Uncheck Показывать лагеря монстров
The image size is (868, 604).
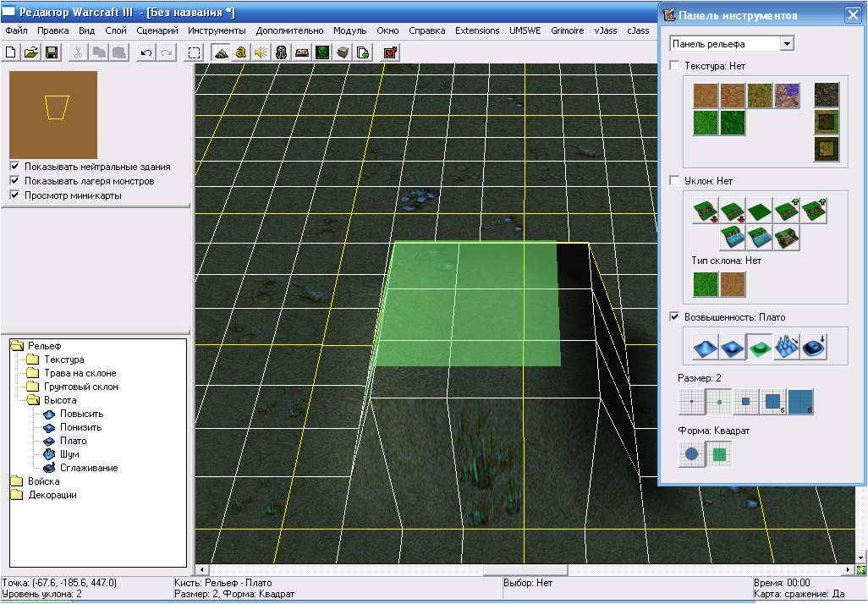pos(14,181)
